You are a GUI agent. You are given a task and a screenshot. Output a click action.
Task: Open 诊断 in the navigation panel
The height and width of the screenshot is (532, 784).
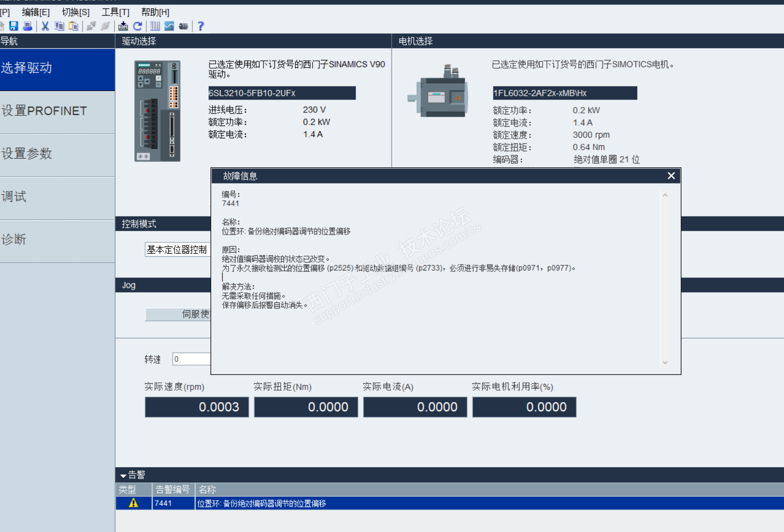[x=57, y=241]
